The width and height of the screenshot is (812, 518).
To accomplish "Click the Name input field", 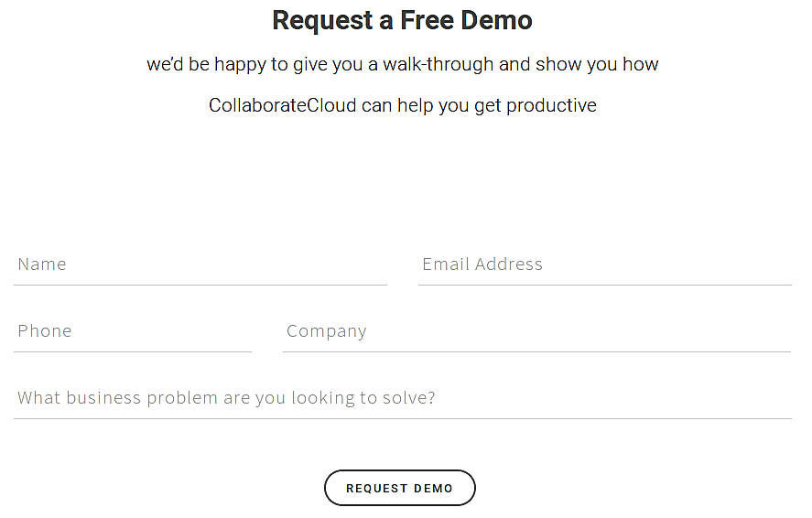I will pos(200,264).
